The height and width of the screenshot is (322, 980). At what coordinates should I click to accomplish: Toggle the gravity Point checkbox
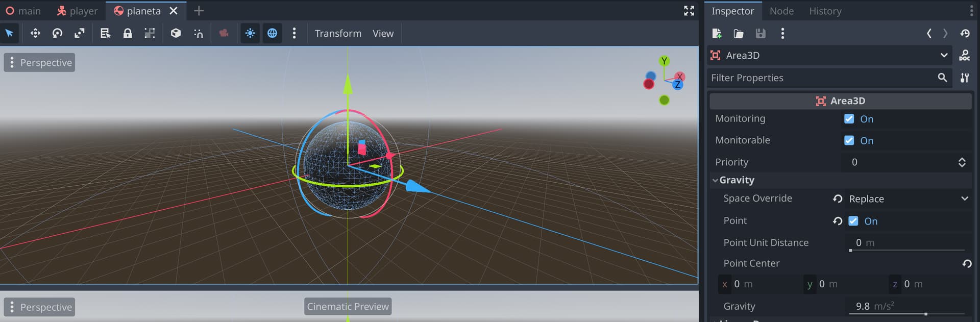[853, 221]
